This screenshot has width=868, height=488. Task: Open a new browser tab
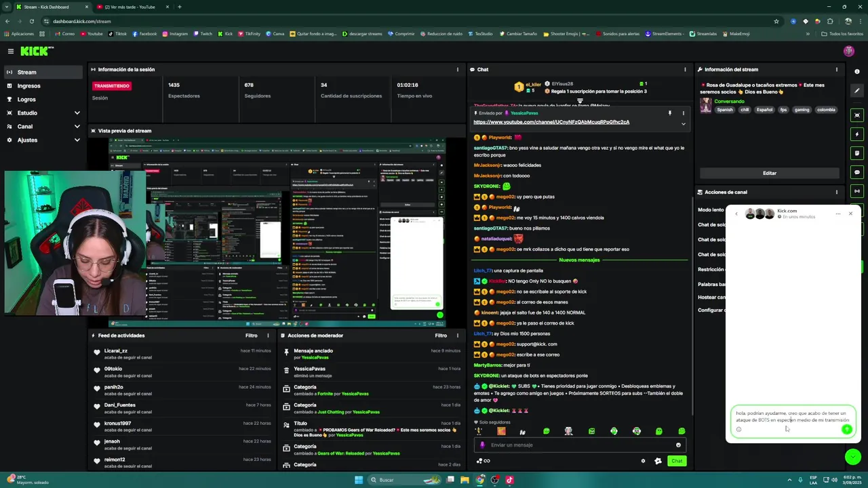coord(179,7)
